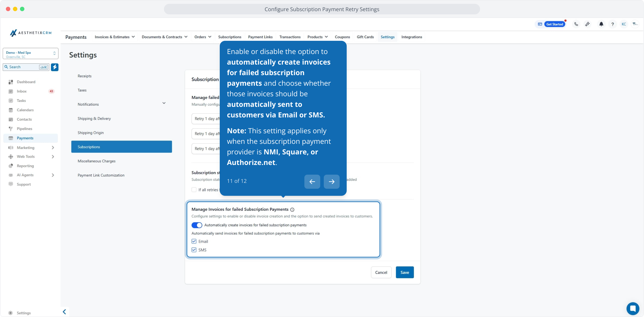This screenshot has width=644, height=317.
Task: Collapse the sidebar with the arrow
Action: (x=64, y=312)
